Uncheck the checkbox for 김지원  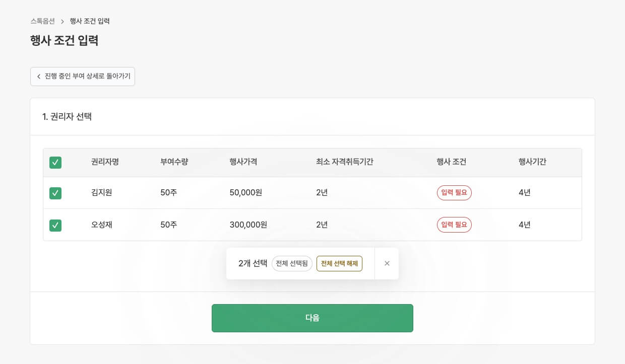point(55,193)
